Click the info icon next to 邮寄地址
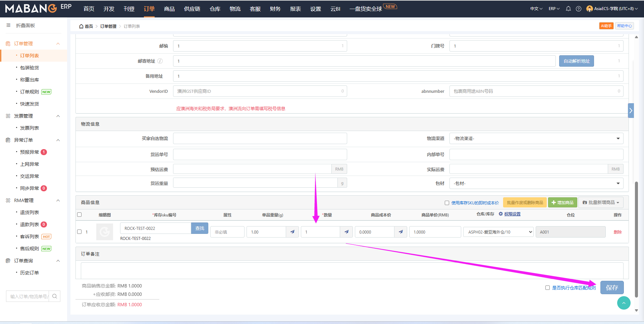Image resolution: width=644 pixels, height=324 pixels. [160, 61]
